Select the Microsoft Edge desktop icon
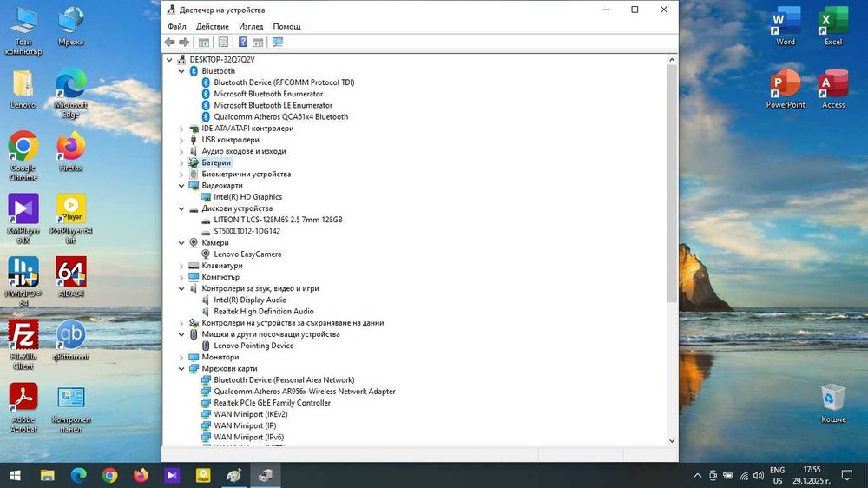This screenshot has height=488, width=868. 71,94
